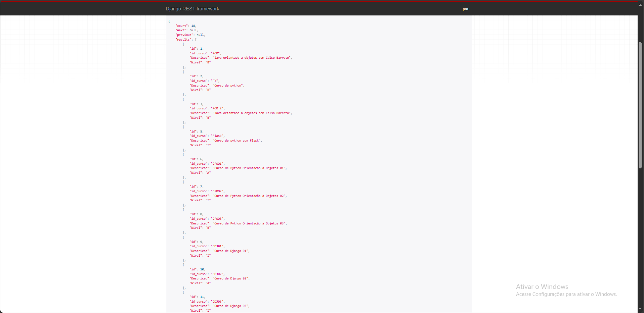This screenshot has width=644, height=313.
Task: Click description ending "Objetos 02"
Action: [249, 196]
